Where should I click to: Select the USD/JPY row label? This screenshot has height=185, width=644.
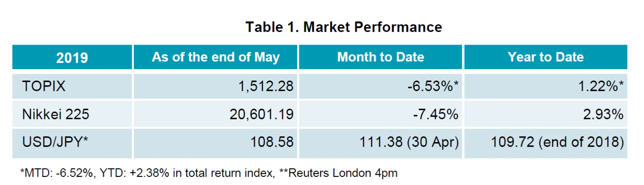pyautogui.click(x=55, y=142)
